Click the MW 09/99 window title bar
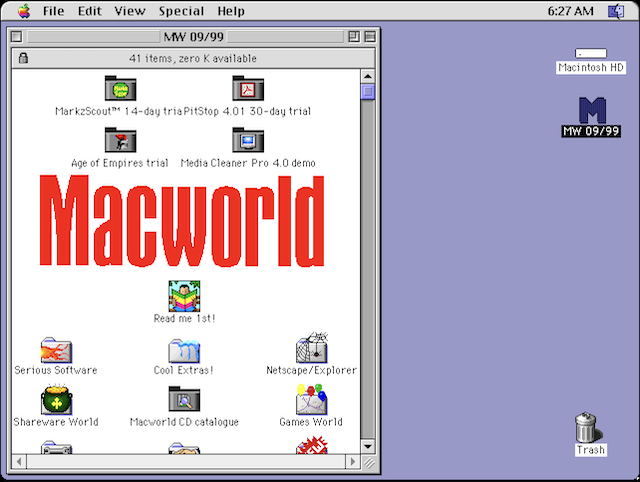 pyautogui.click(x=193, y=37)
